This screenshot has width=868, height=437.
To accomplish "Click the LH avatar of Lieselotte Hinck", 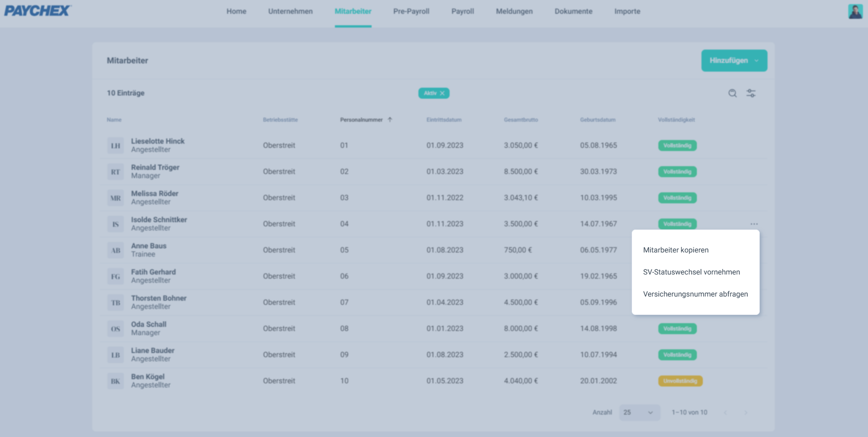I will (116, 146).
